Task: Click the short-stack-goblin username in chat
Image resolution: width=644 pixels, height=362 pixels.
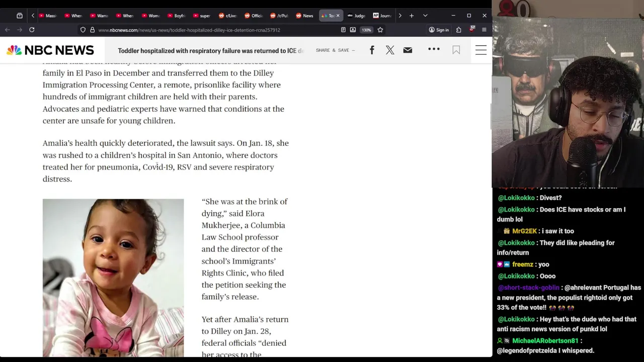Action: coord(528,288)
